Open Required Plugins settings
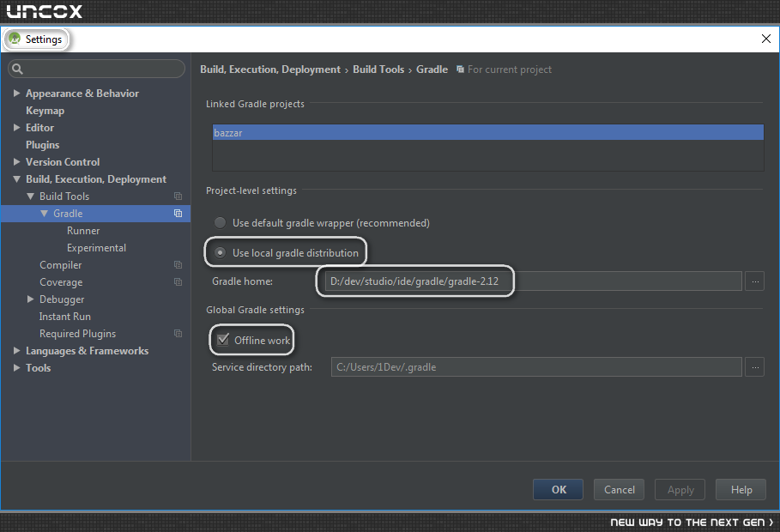The height and width of the screenshot is (532, 780). click(x=77, y=334)
